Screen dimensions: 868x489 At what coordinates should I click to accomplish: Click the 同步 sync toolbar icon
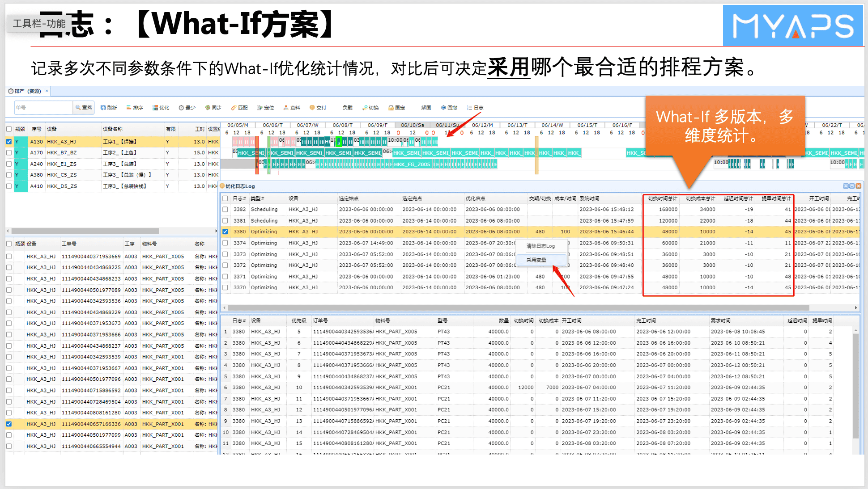pyautogui.click(x=213, y=108)
